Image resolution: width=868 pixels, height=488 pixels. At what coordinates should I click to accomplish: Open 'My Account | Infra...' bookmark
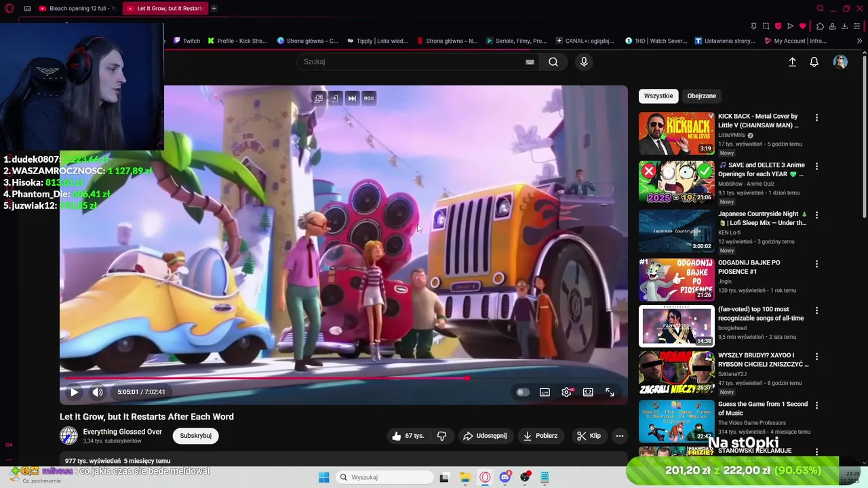[x=795, y=41]
